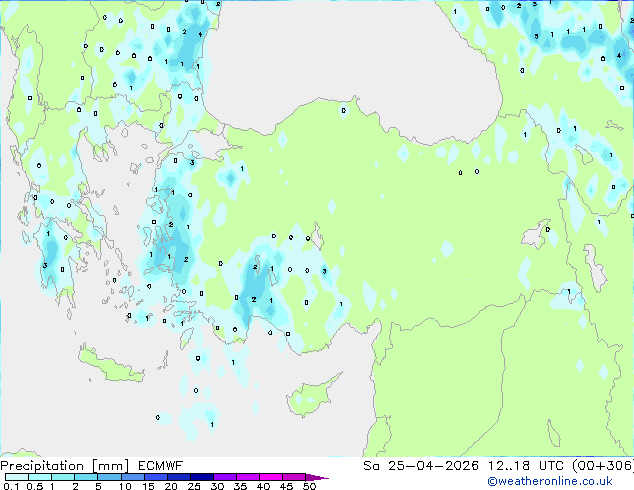
Task: Click the legend scale value "10"
Action: click(125, 486)
